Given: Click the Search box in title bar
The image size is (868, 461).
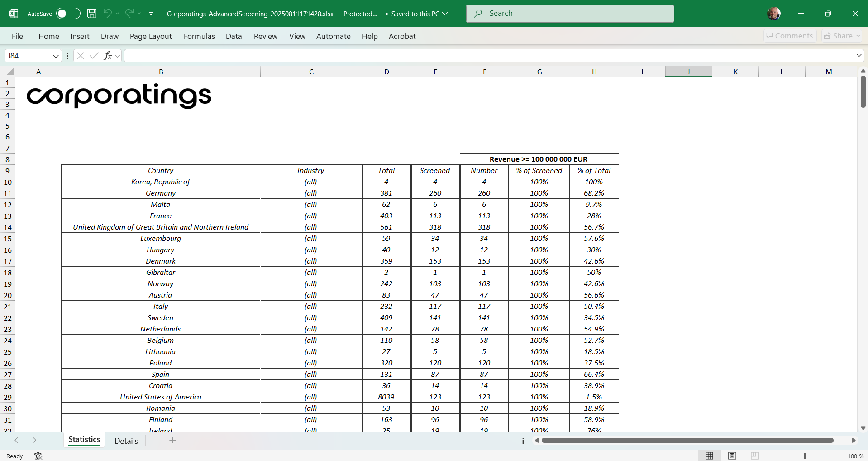Looking at the screenshot, I should [570, 14].
